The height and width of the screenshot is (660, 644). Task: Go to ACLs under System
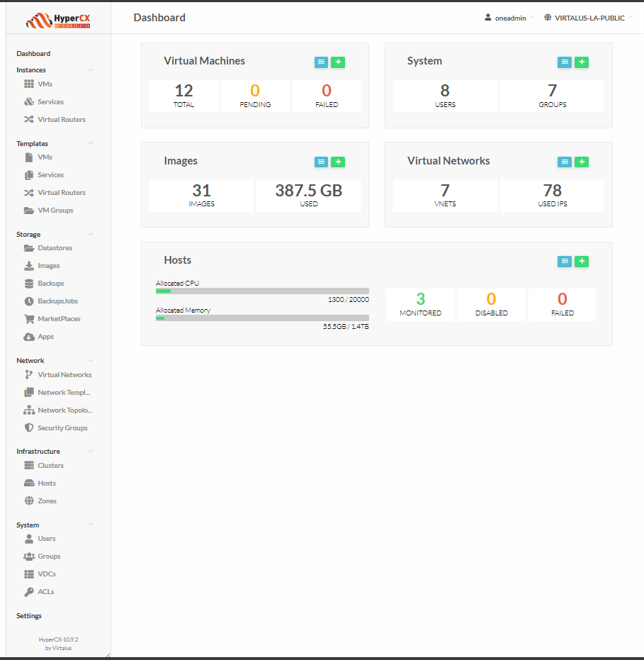click(x=45, y=592)
